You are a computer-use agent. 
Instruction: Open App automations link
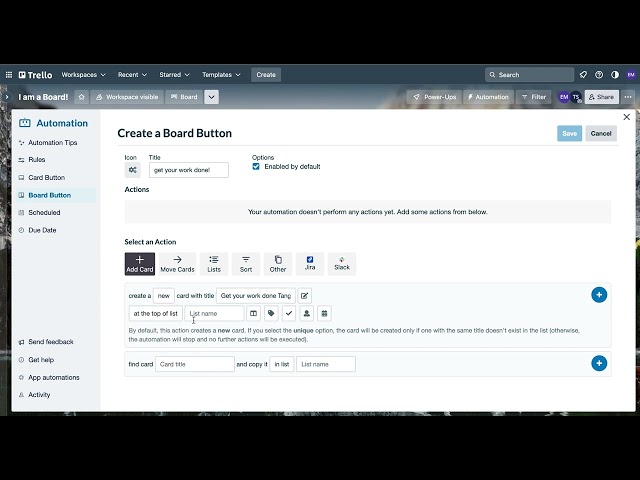coord(53,378)
